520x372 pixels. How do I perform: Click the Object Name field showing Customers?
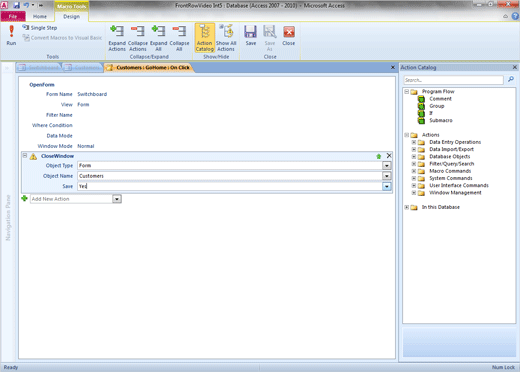[230, 176]
